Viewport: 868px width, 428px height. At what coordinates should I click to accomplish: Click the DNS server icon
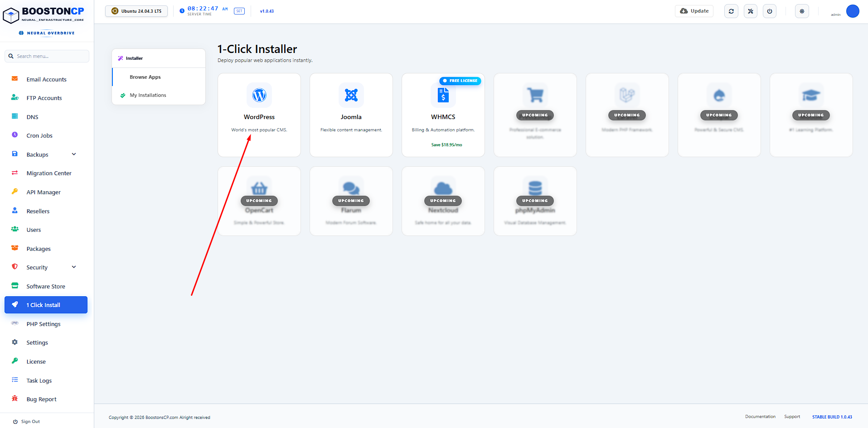(15, 116)
